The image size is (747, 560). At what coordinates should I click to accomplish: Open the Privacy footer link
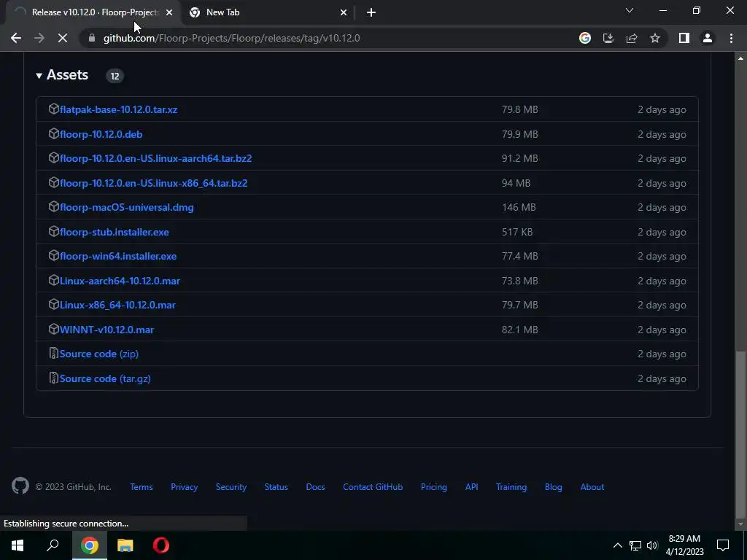pyautogui.click(x=185, y=486)
